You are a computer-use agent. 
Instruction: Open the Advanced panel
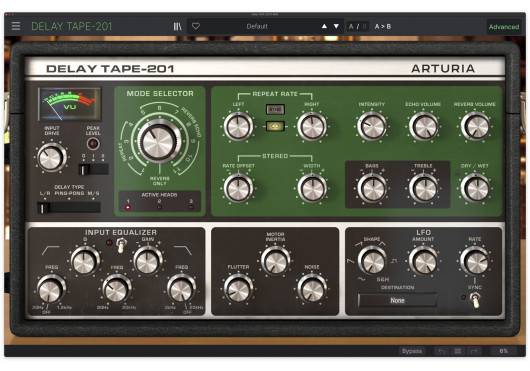(504, 27)
